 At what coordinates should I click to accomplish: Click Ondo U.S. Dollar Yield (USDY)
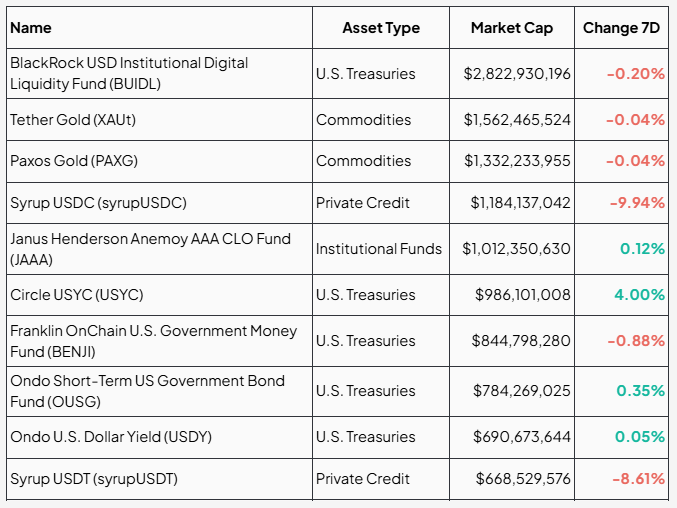click(x=110, y=437)
